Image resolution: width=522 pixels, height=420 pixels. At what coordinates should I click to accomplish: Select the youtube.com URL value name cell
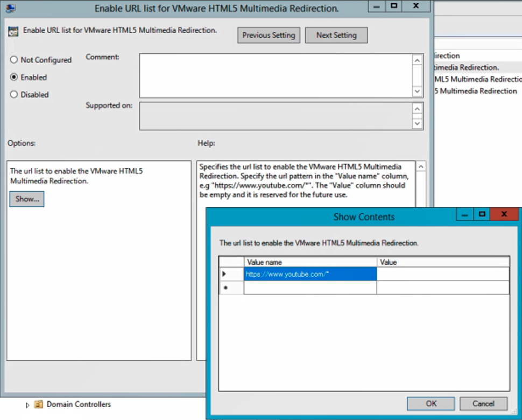click(310, 274)
